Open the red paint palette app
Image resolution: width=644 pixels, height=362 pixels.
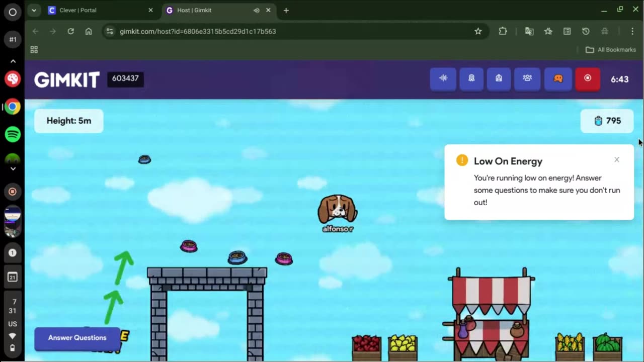pyautogui.click(x=13, y=79)
